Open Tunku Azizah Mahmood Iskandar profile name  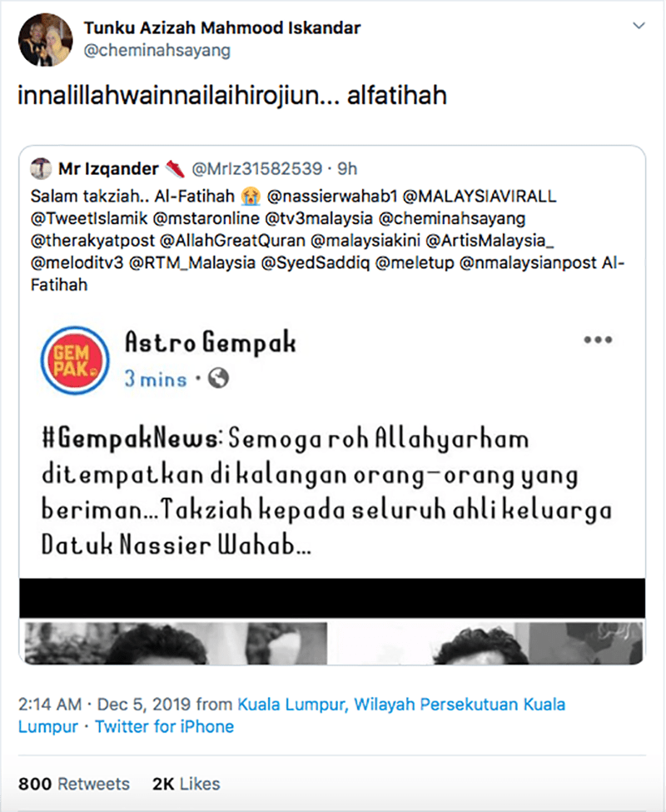[x=222, y=27]
